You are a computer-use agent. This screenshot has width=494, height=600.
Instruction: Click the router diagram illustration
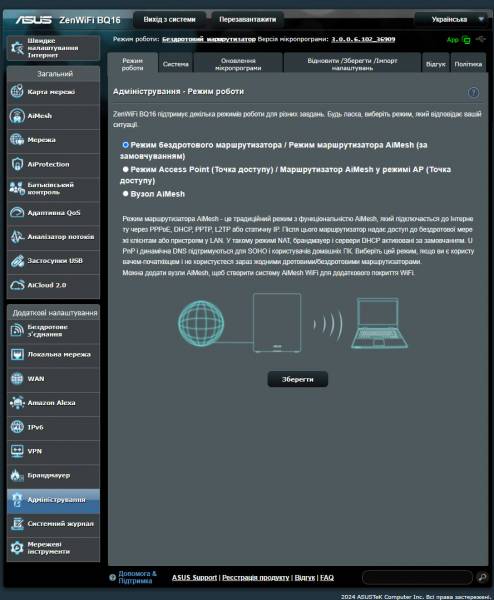277,323
